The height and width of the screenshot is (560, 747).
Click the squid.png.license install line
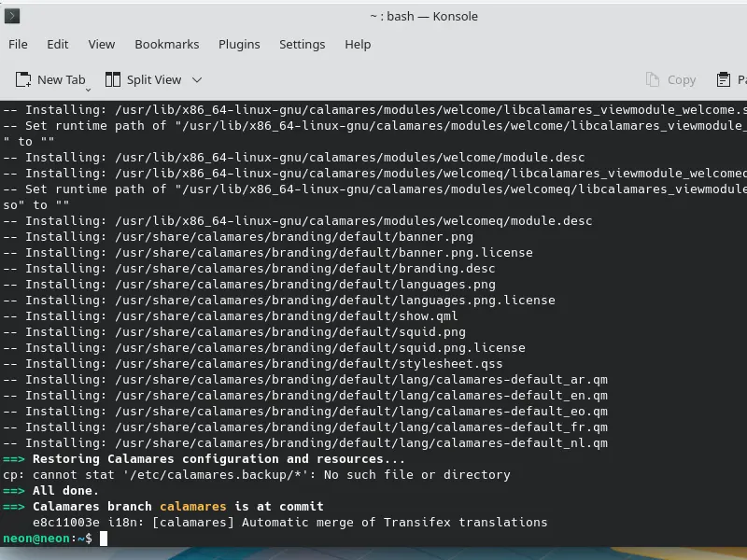264,347
